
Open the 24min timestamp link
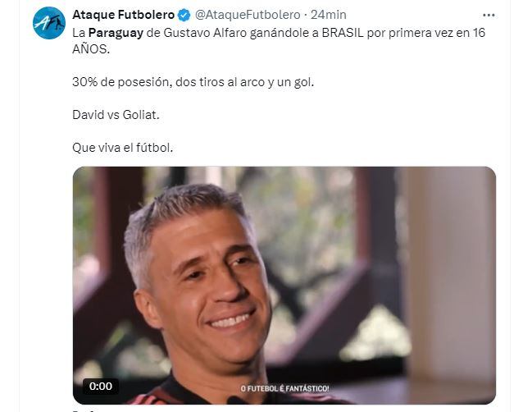pyautogui.click(x=329, y=15)
